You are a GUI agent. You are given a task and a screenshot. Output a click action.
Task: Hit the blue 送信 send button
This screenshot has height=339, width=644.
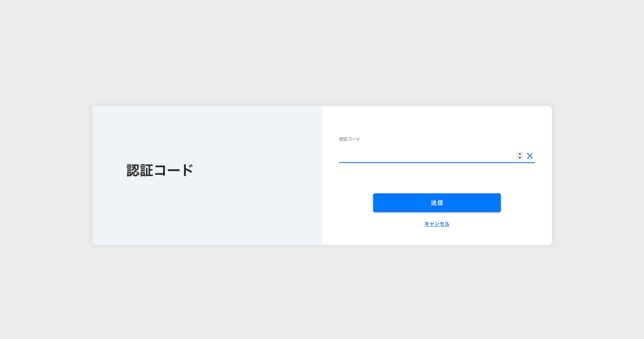click(x=436, y=203)
